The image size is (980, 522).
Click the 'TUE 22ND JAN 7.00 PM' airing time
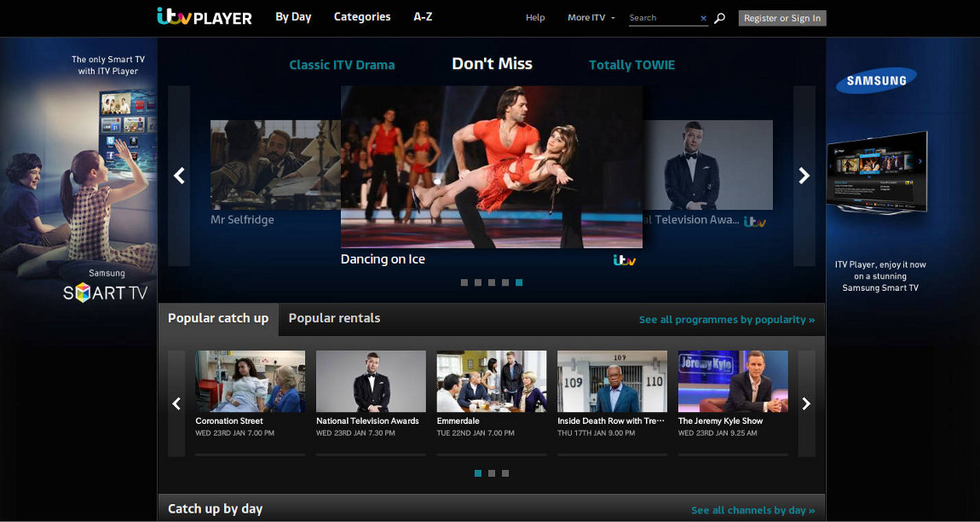point(476,433)
